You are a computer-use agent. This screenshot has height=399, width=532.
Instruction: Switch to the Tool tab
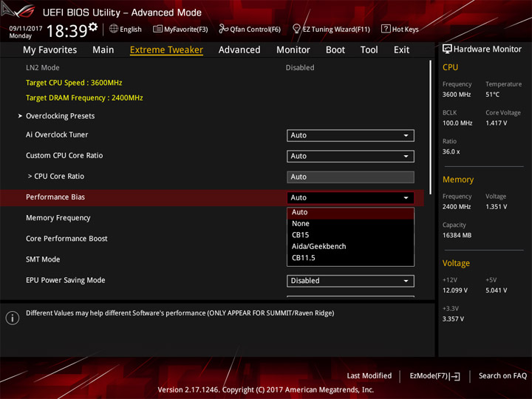(x=369, y=50)
